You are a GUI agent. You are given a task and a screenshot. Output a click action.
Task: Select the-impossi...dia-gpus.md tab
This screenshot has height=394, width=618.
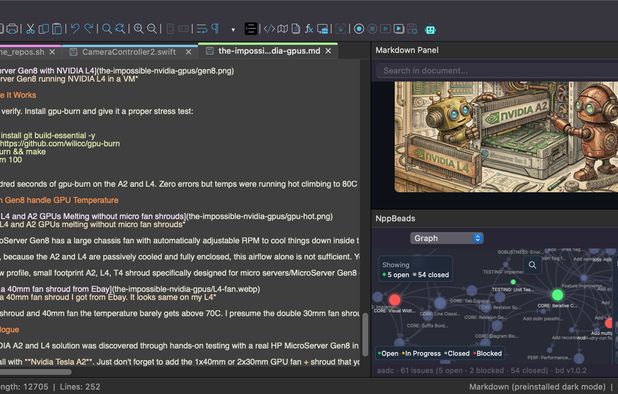click(269, 51)
